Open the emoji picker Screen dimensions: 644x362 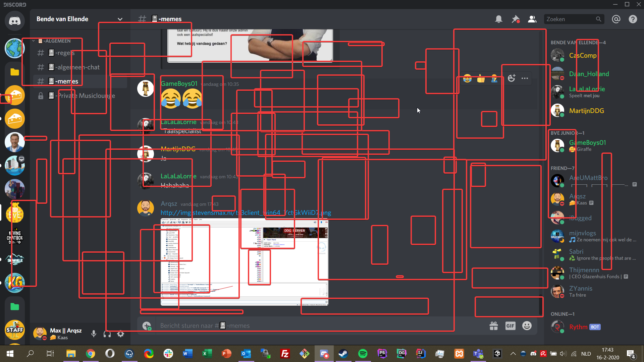click(x=527, y=326)
